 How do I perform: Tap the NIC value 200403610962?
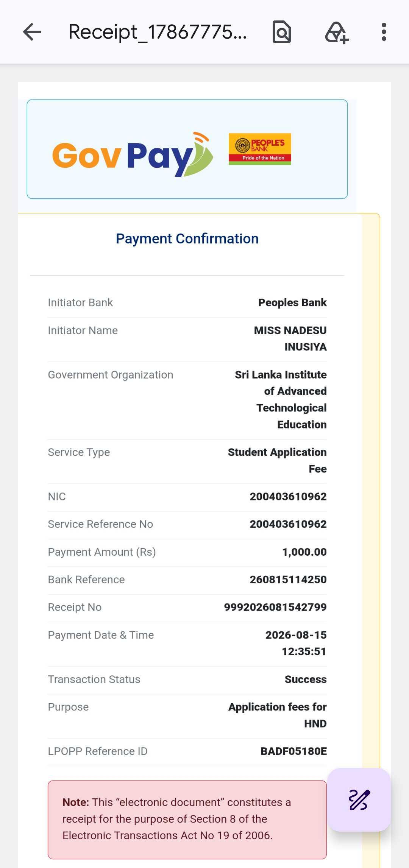coord(288,497)
